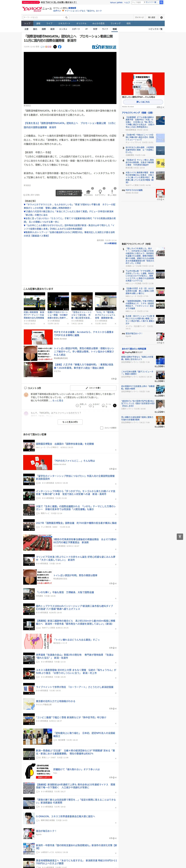
Task: Click the search magnifier icon beside keyword field
Action: pos(66,18)
